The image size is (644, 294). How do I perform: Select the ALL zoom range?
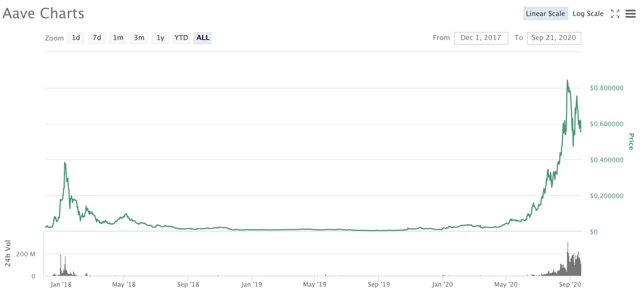tap(202, 38)
